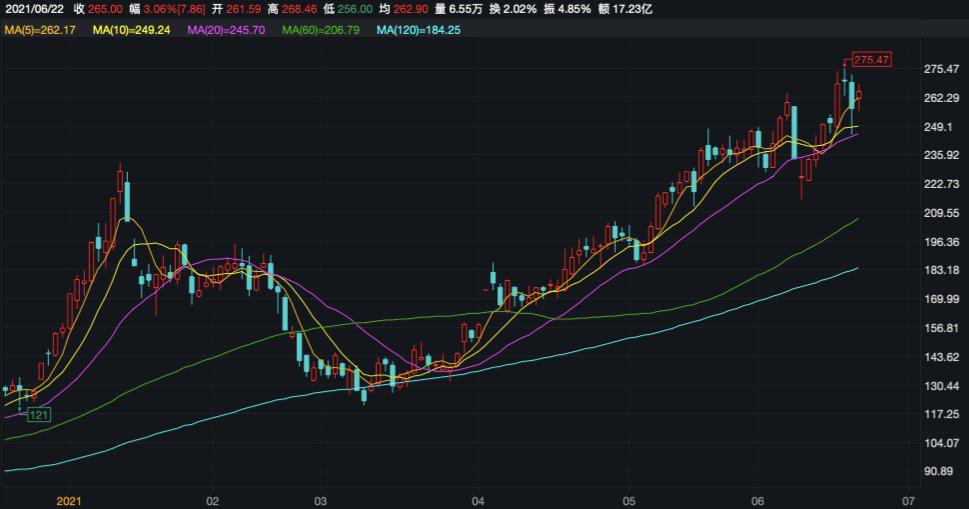Image resolution: width=969 pixels, height=509 pixels.
Task: Click the 2021 label on time axis
Action: pos(69,498)
